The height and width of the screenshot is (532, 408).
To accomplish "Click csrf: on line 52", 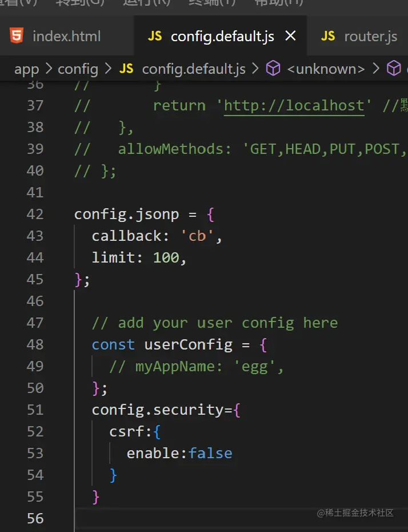I will 130,432.
